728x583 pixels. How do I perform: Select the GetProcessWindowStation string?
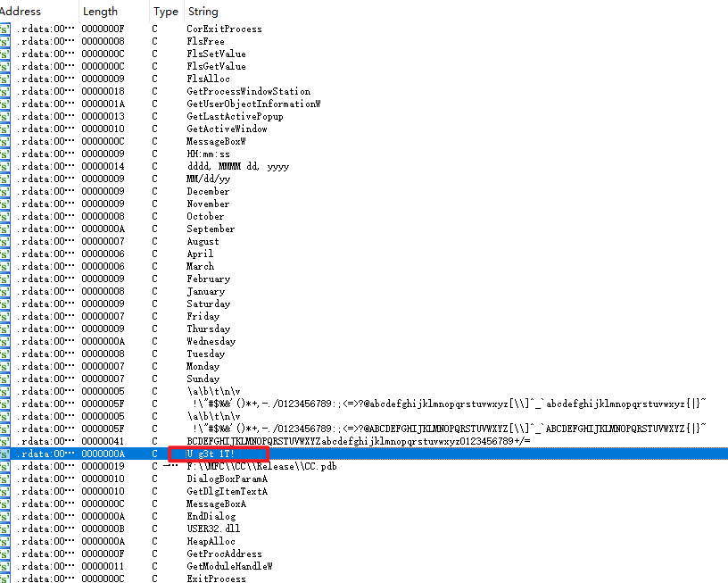[248, 92]
